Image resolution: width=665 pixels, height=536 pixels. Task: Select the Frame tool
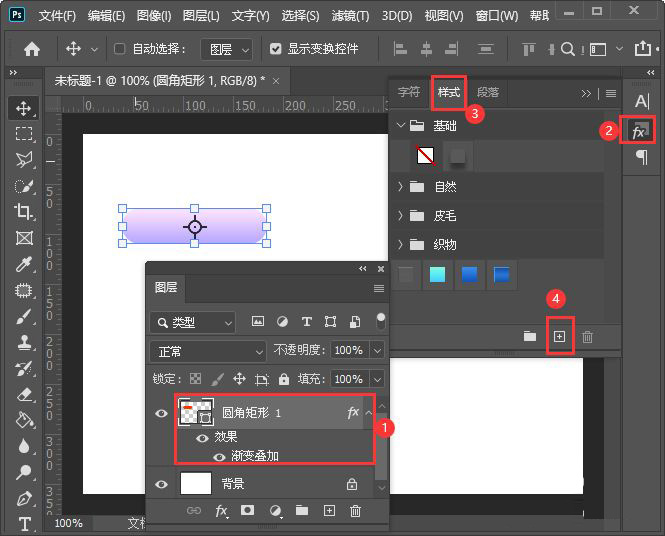click(24, 238)
